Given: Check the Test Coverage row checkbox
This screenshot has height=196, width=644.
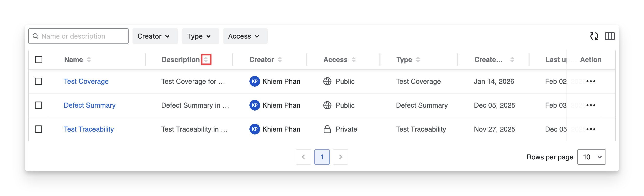Looking at the screenshot, I should (38, 82).
